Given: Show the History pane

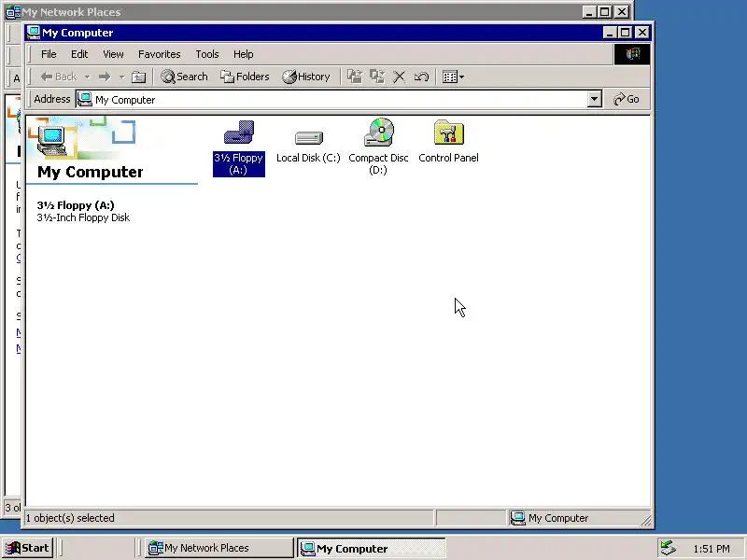Looking at the screenshot, I should (x=306, y=77).
